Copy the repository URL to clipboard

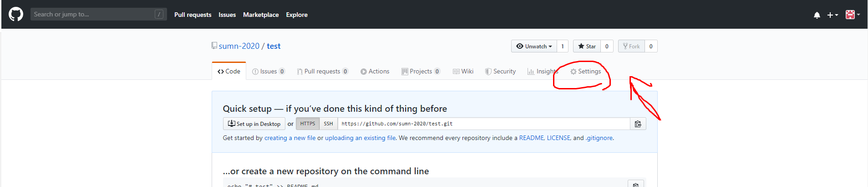click(x=638, y=124)
